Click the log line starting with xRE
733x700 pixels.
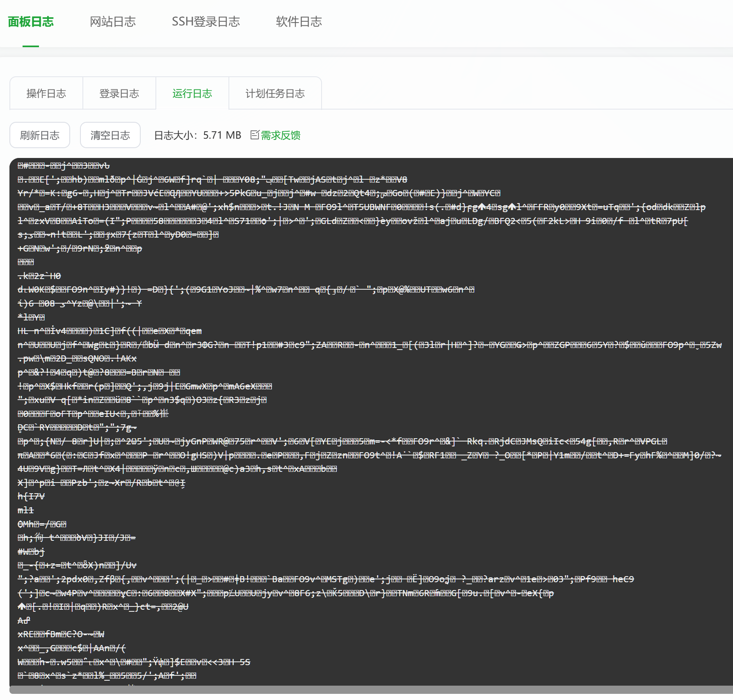(x=61, y=634)
